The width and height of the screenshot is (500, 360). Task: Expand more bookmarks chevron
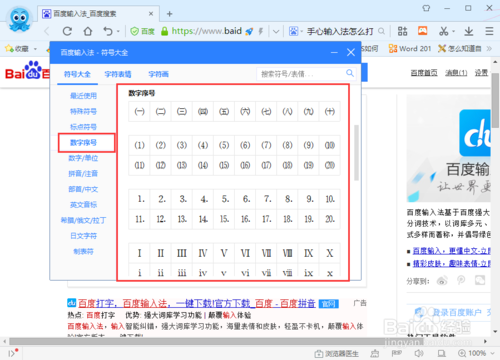489,49
